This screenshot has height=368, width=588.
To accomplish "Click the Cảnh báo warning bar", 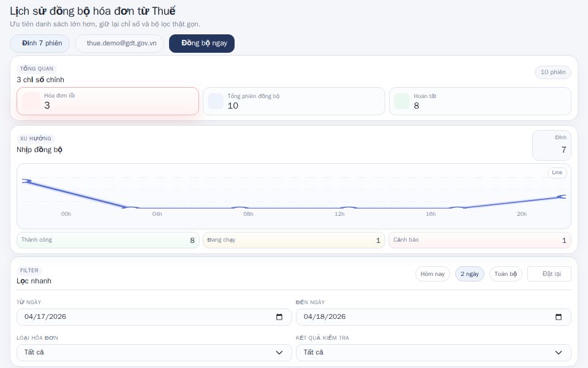I will coord(480,240).
